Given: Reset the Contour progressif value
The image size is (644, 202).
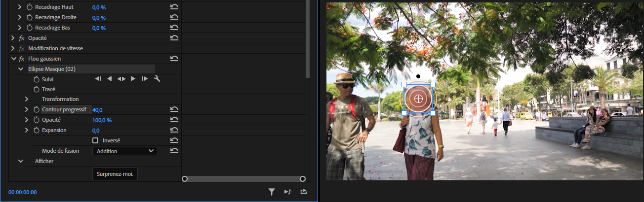Looking at the screenshot, I should 174,109.
